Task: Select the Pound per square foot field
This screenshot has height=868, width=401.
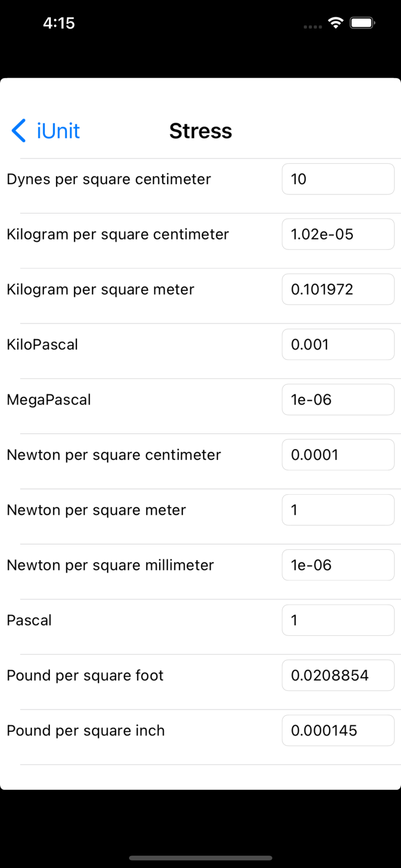Action: click(338, 675)
